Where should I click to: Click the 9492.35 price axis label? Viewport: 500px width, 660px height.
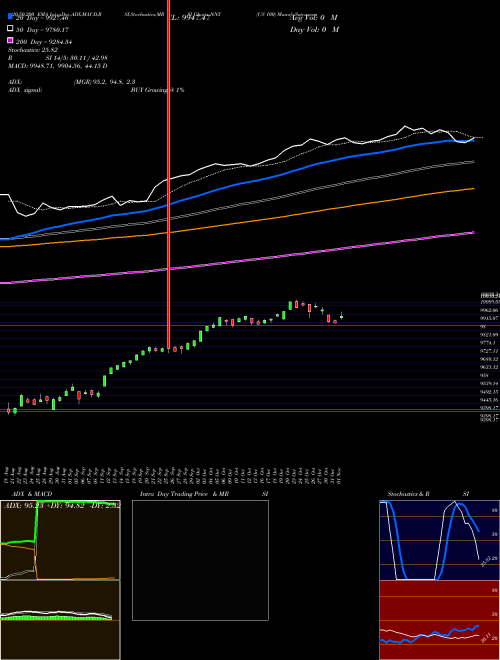click(x=490, y=392)
